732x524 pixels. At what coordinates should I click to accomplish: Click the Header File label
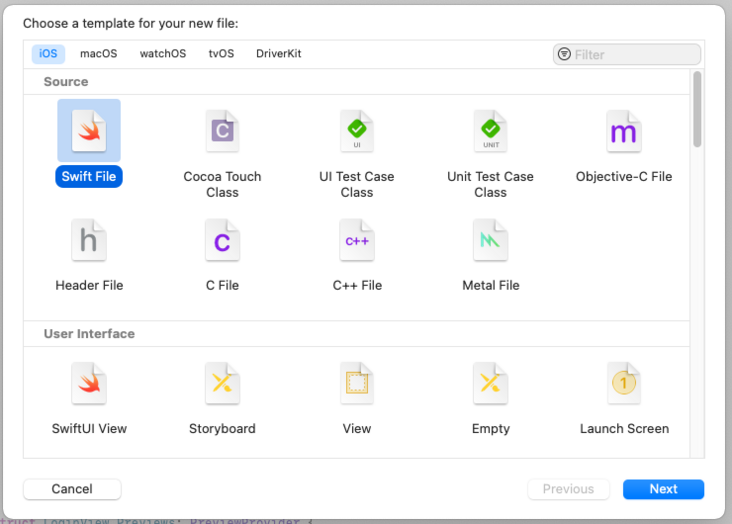(89, 285)
